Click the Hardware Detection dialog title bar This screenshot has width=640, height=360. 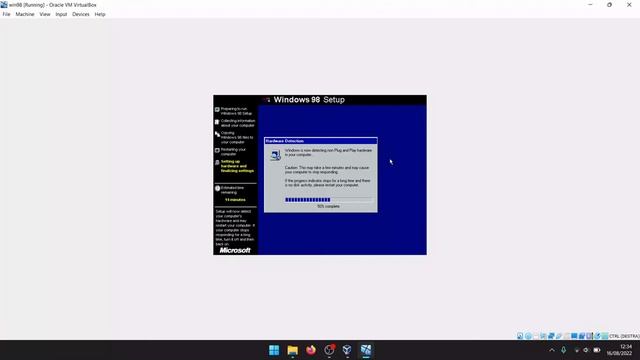321,141
